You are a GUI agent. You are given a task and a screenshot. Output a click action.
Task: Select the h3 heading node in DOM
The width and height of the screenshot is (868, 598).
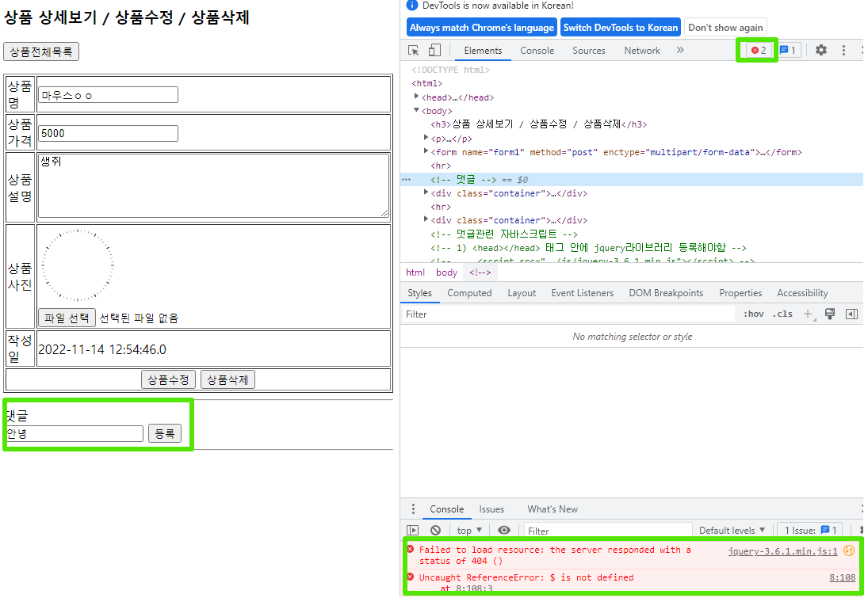click(x=538, y=124)
